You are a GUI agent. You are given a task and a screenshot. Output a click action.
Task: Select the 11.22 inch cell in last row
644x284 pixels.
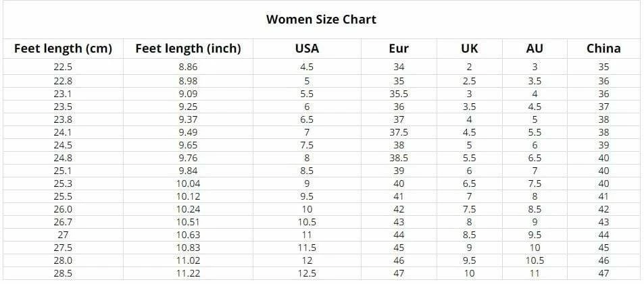[188, 273]
